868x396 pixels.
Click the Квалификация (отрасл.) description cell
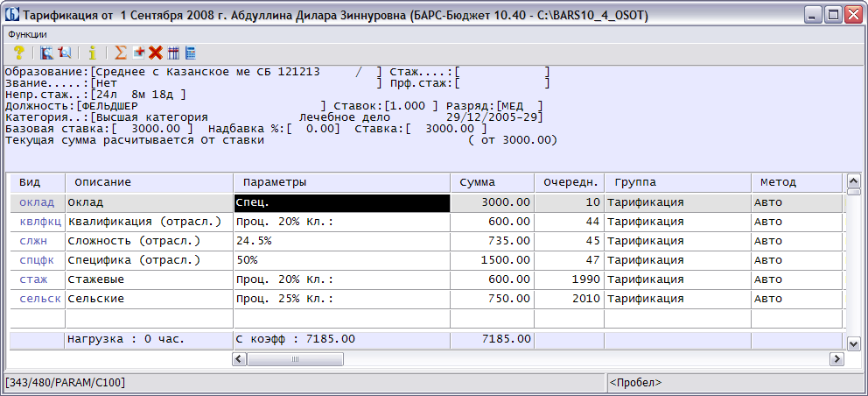149,222
